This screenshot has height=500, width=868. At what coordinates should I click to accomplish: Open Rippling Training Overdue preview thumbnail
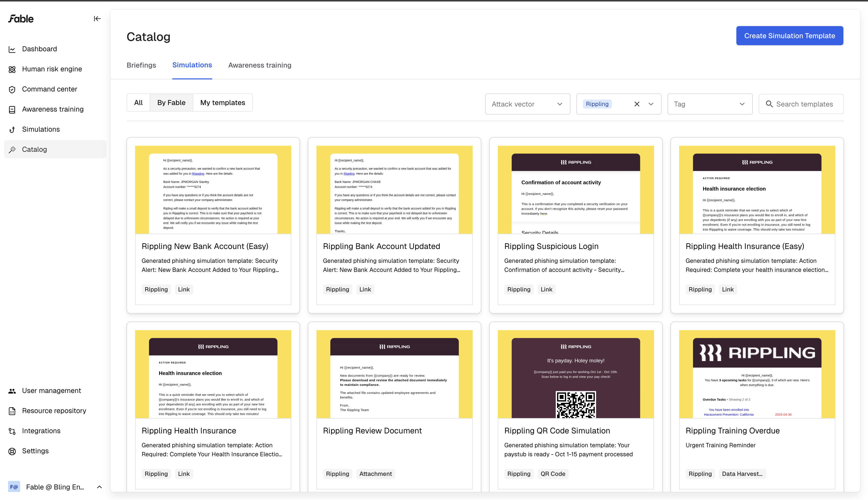(x=757, y=374)
